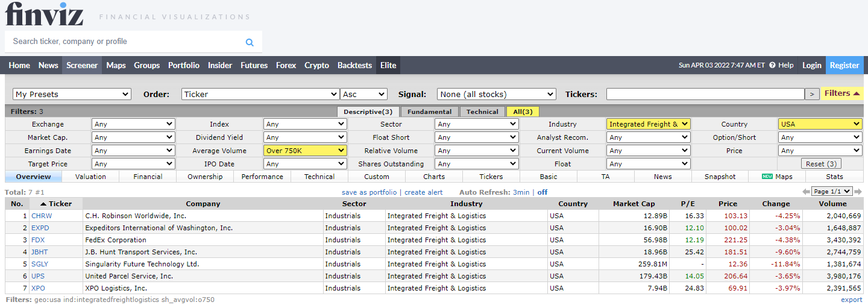The height and width of the screenshot is (305, 868).
Task: Switch to the Fundamental filters tab
Action: pyautogui.click(x=429, y=112)
